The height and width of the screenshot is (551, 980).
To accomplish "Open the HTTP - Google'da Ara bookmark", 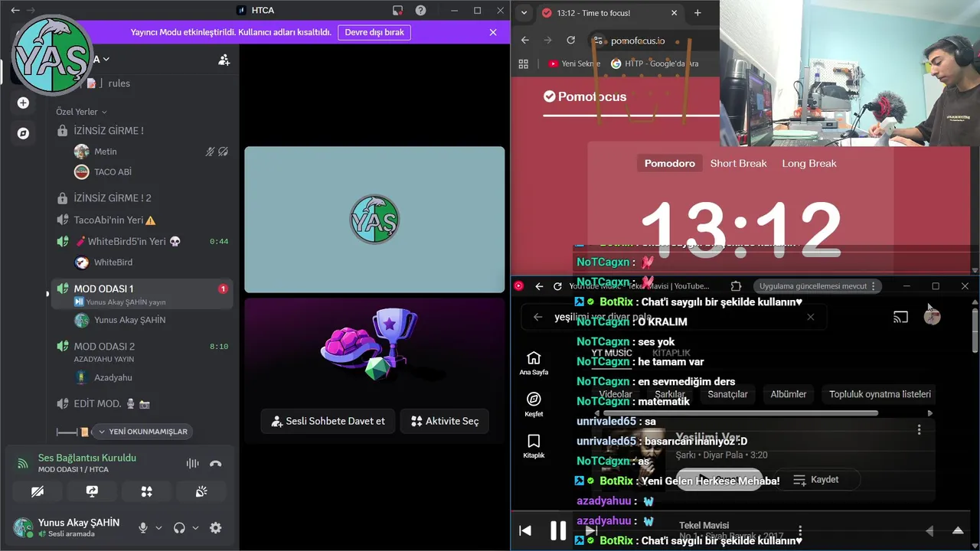I will click(655, 64).
